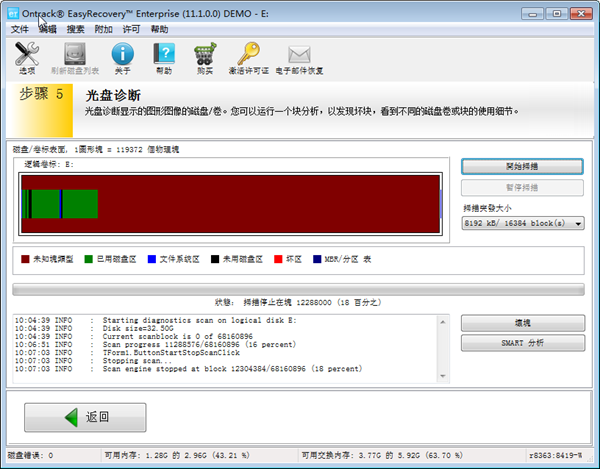Click the scan status text showing block 12288000
The image size is (600, 469).
point(298,303)
